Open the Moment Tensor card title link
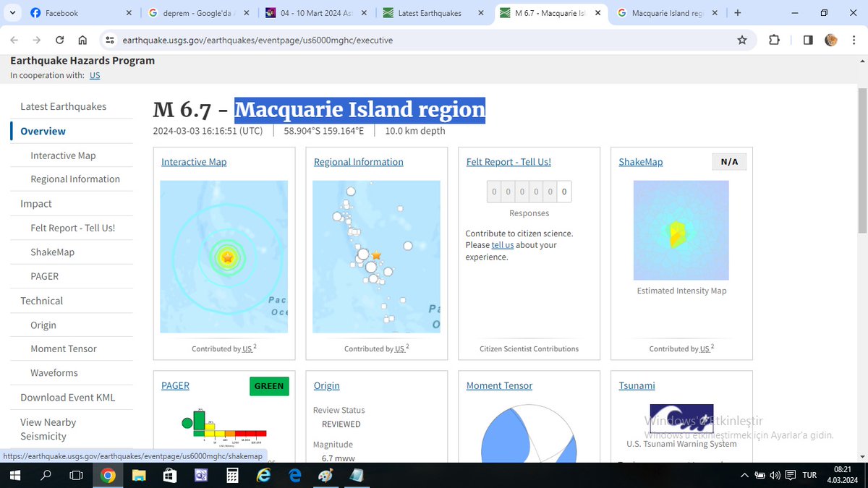Viewport: 868px width, 488px height. click(499, 385)
